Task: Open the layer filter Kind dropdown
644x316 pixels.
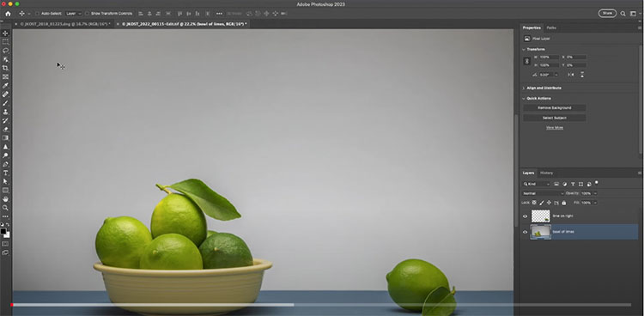Action: (537, 184)
